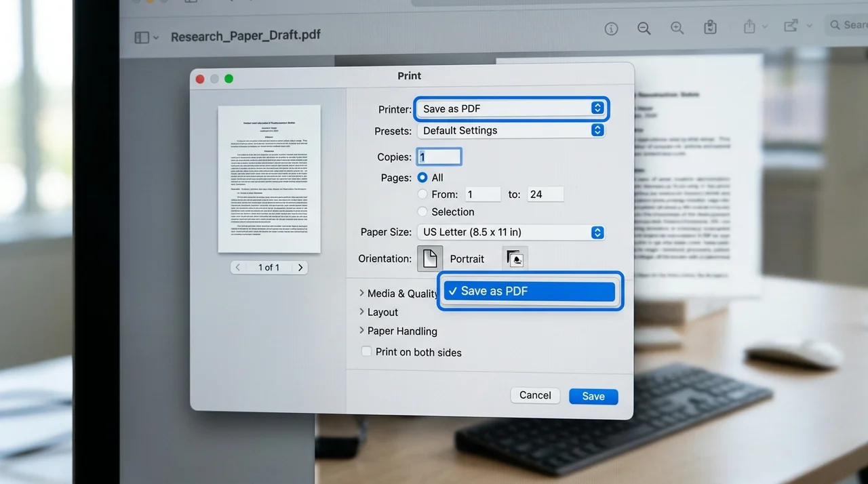Click the info inspector icon in toolbar
Viewport: 868px width, 484px height.
(x=611, y=28)
